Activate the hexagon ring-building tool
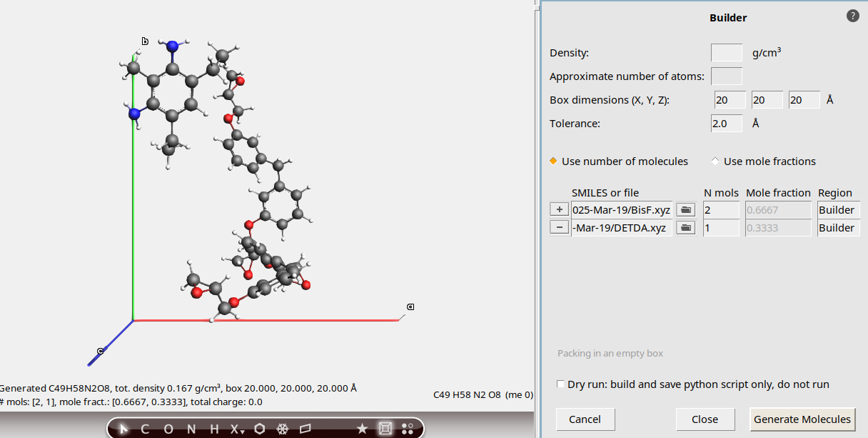 click(x=259, y=429)
